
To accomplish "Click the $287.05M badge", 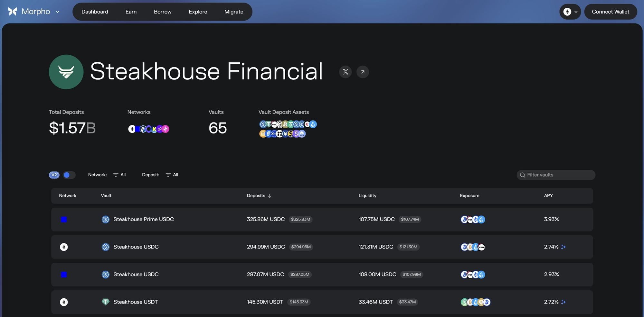I will [x=300, y=275].
